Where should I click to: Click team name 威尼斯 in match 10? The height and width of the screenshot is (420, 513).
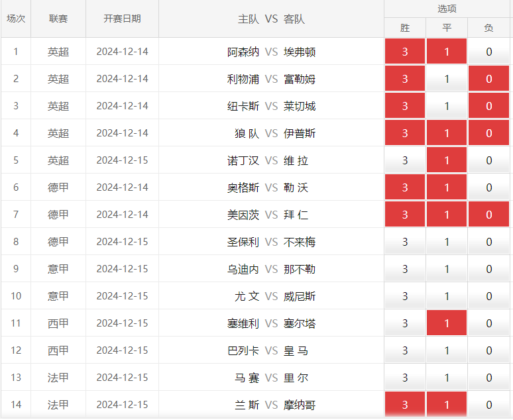click(300, 296)
